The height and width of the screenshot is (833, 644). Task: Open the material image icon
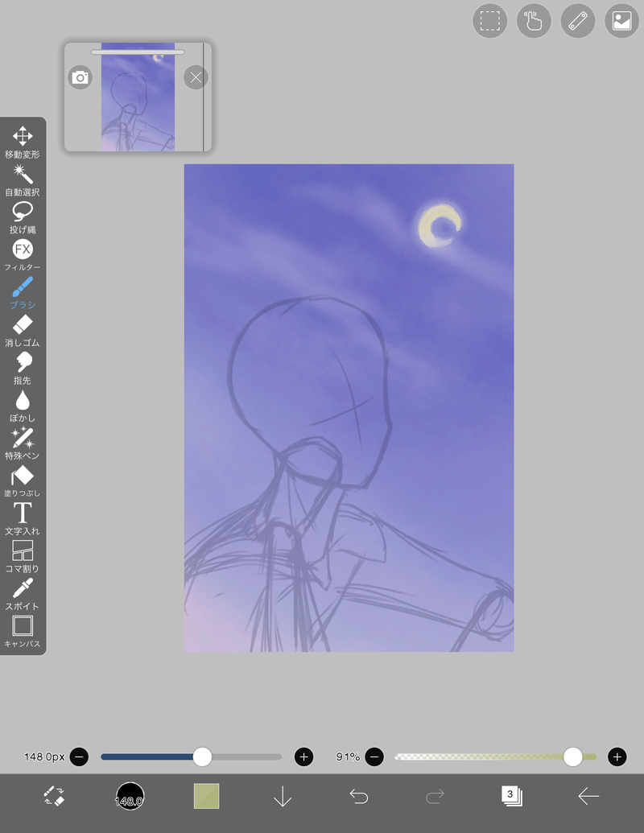point(621,21)
